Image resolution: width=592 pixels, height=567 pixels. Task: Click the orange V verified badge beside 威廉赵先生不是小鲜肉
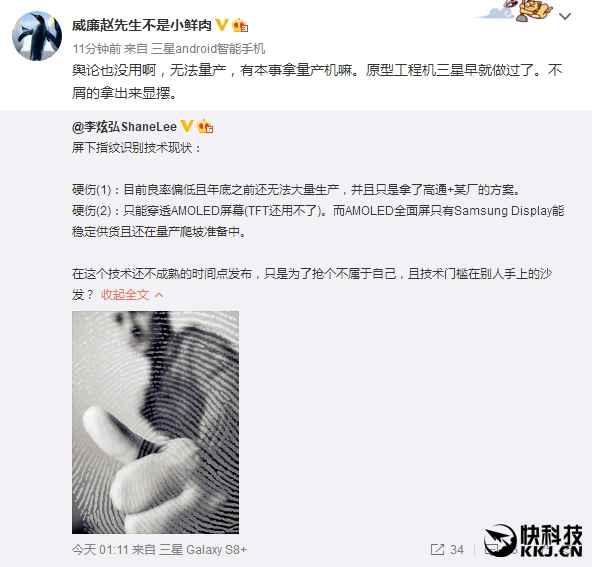222,25
